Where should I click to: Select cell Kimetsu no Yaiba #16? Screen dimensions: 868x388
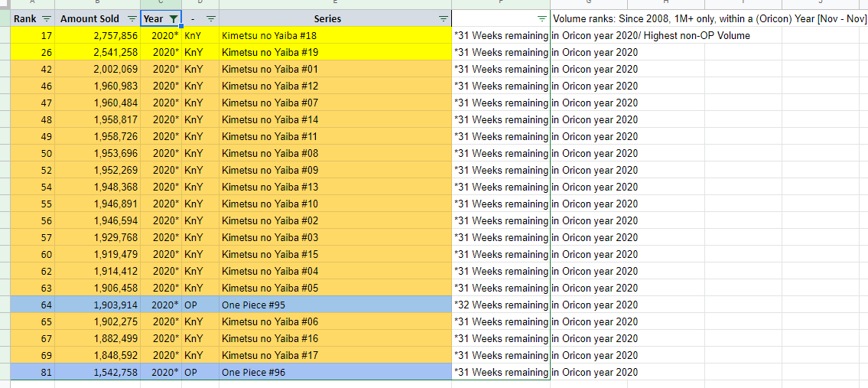335,338
